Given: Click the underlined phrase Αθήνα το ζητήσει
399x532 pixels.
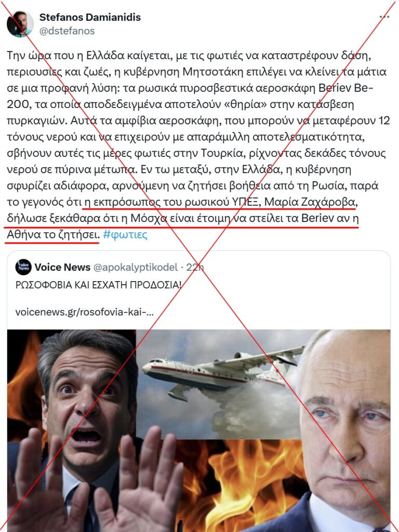Looking at the screenshot, I should tap(52, 234).
